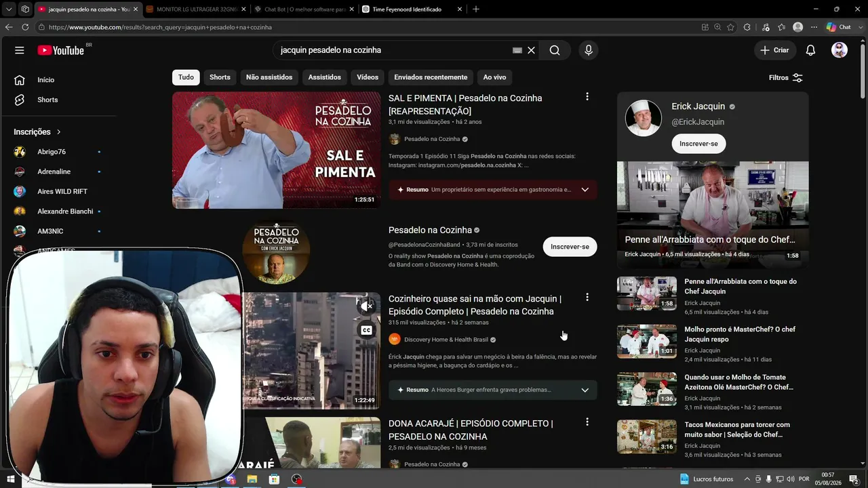Image resolution: width=868 pixels, height=488 pixels.
Task: Open the browser tab search dropdown
Action: 9,9
